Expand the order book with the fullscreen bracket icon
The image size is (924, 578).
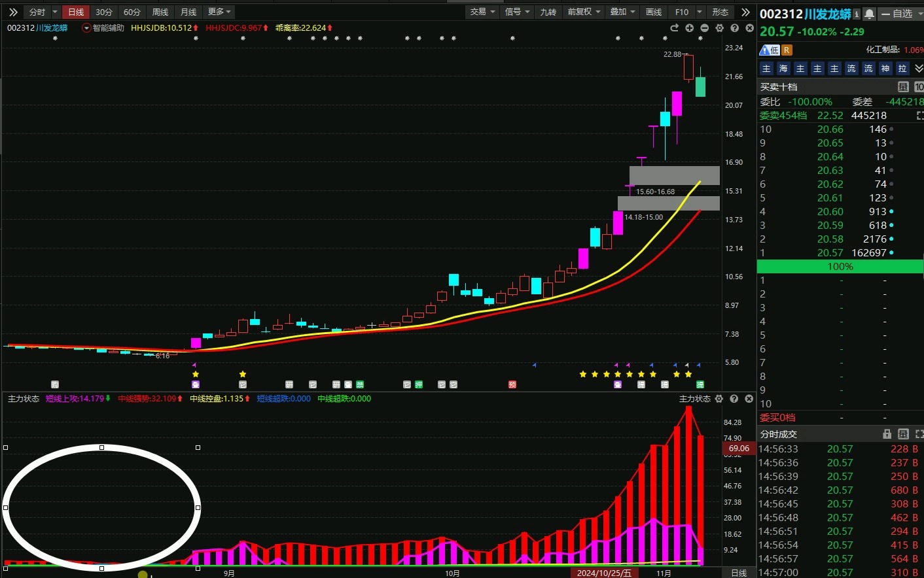[919, 116]
